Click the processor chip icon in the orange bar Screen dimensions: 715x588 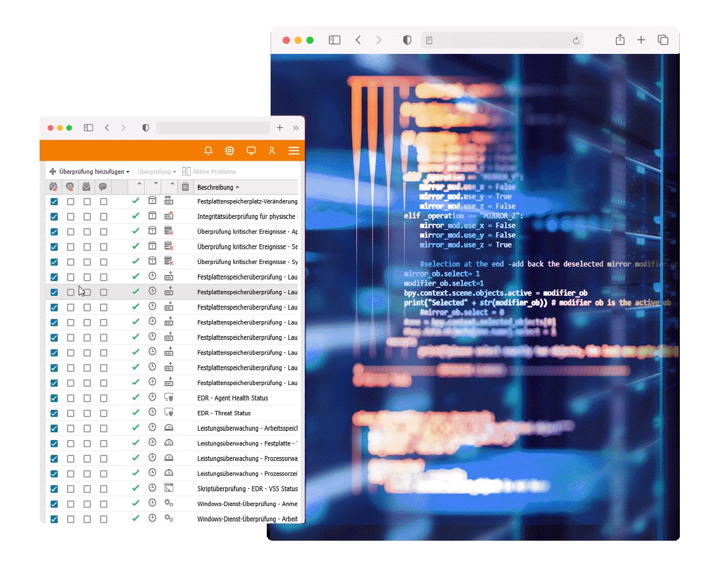pos(229,151)
